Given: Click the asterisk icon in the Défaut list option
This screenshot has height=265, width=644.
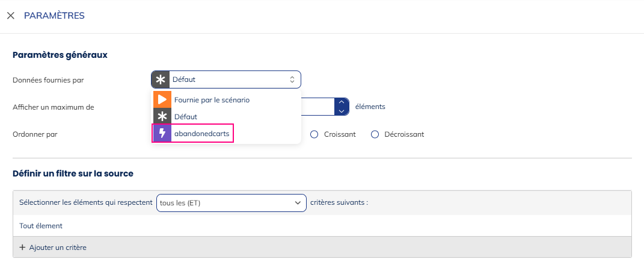Looking at the screenshot, I should (x=162, y=116).
